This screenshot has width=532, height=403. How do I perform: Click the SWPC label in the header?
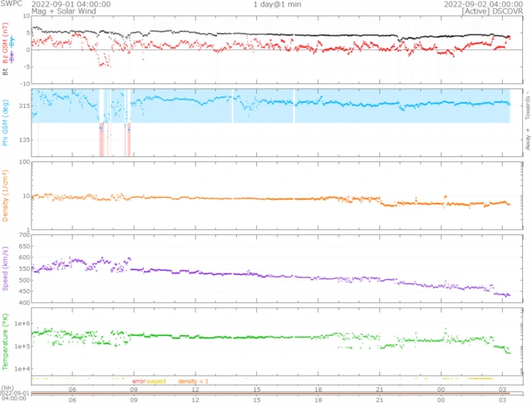10,4
